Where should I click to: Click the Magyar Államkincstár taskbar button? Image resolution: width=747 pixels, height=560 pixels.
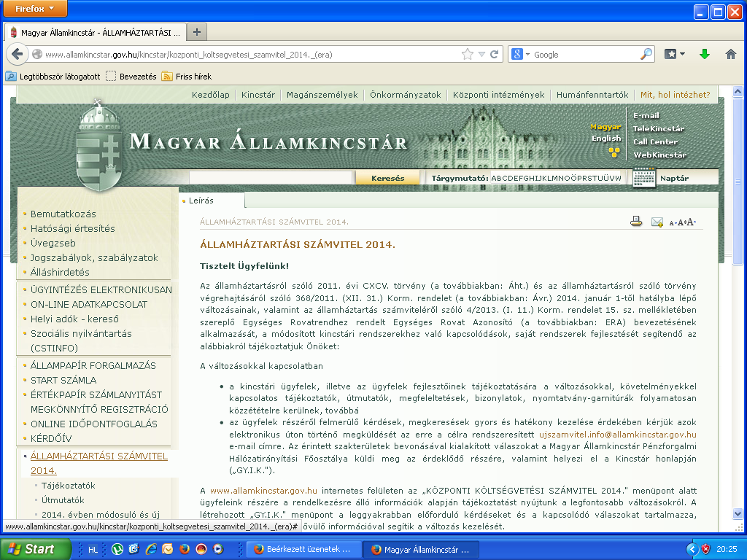click(422, 550)
